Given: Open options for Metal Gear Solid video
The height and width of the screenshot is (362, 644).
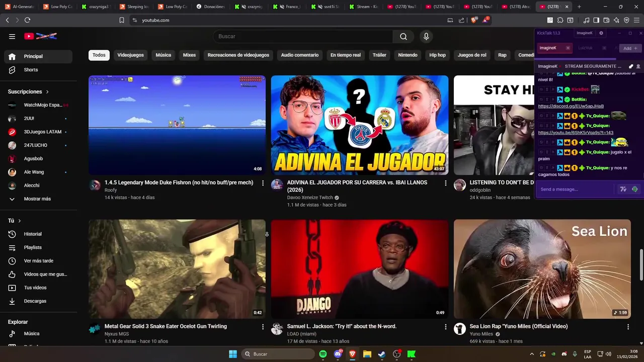Looking at the screenshot, I should pyautogui.click(x=263, y=327).
